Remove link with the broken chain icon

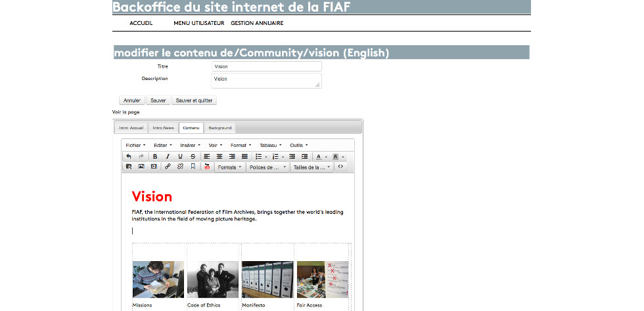180,167
